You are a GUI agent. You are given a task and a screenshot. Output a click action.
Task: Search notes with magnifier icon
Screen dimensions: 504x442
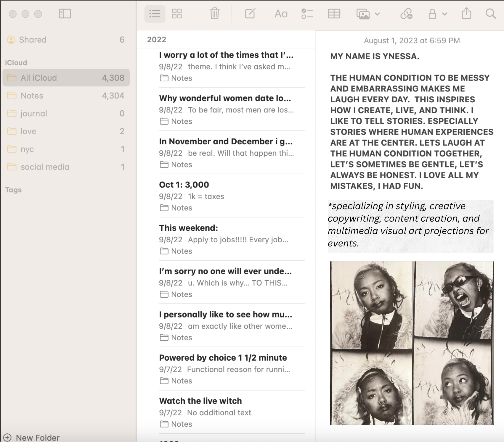(x=490, y=14)
